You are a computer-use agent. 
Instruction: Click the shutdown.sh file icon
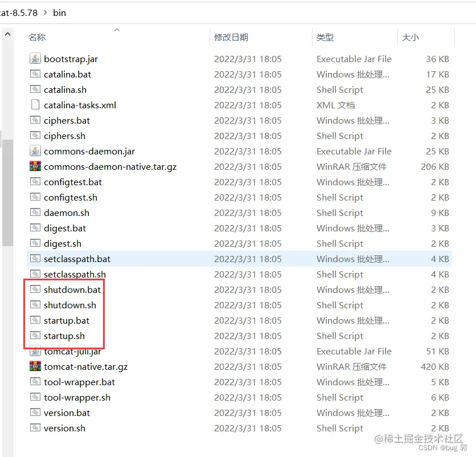point(35,305)
